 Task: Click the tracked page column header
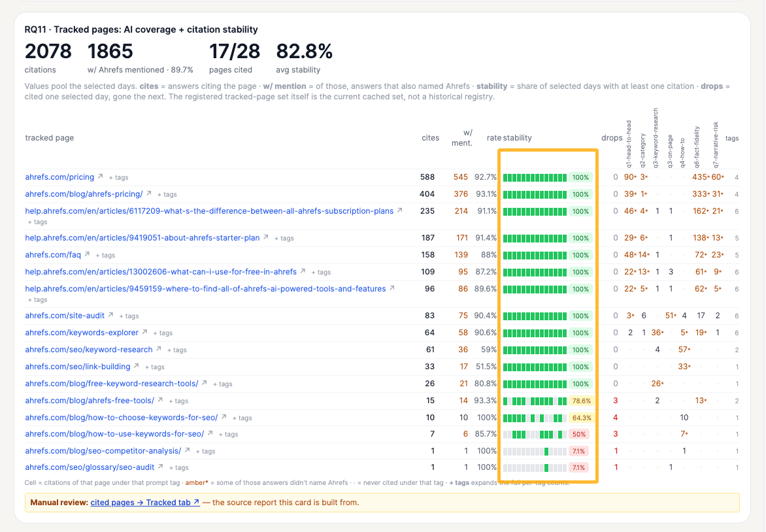(x=49, y=138)
